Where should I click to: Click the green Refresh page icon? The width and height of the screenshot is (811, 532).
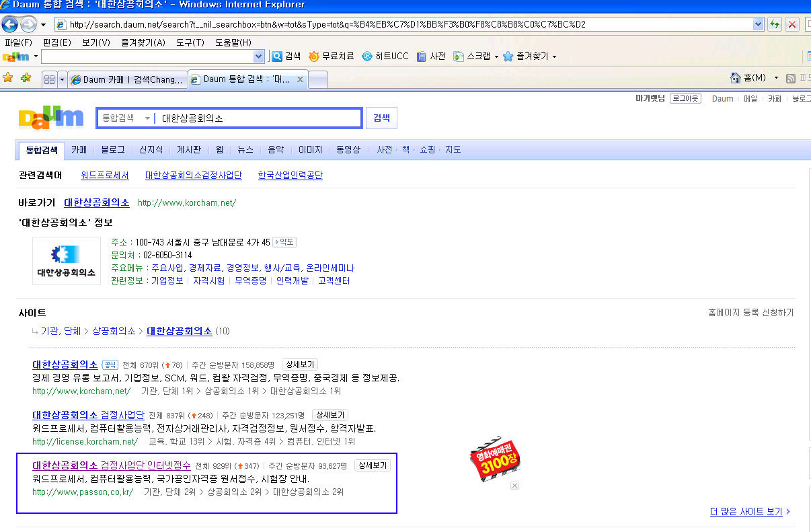775,24
